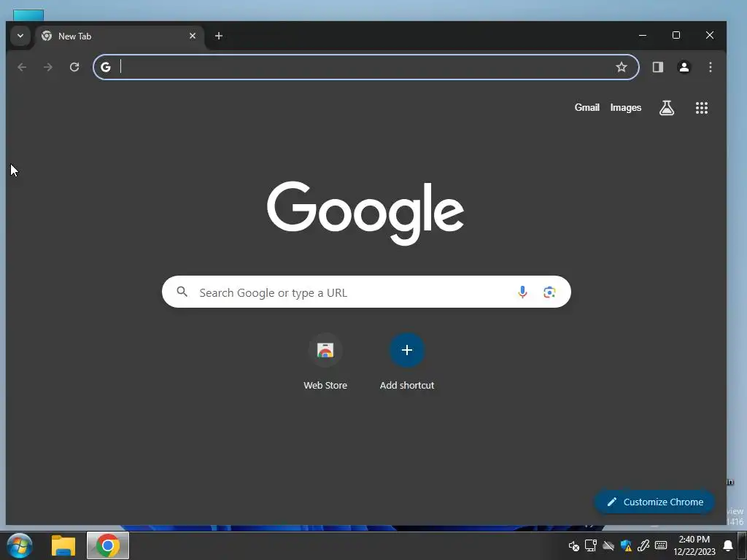Open the Gmail link
The width and height of the screenshot is (747, 560).
tap(587, 108)
